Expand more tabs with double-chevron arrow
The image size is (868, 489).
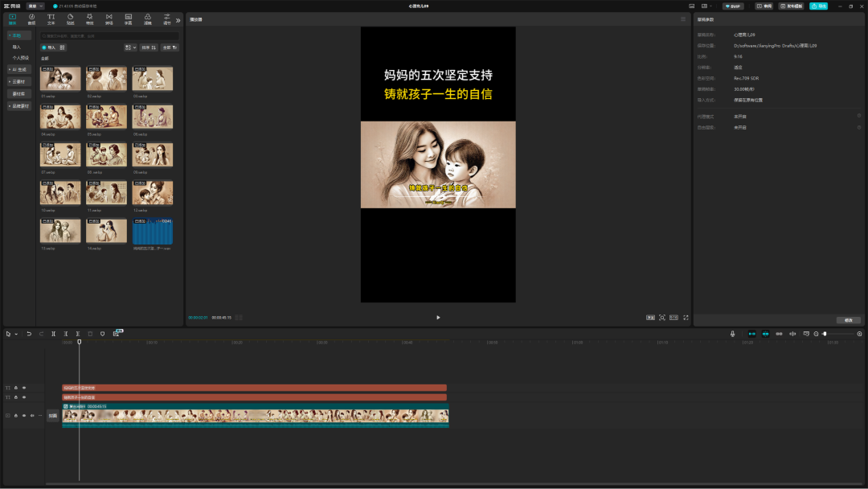[x=178, y=20]
